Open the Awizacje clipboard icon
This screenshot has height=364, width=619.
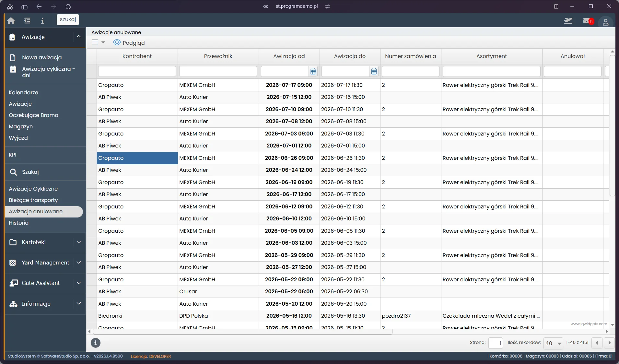12,37
